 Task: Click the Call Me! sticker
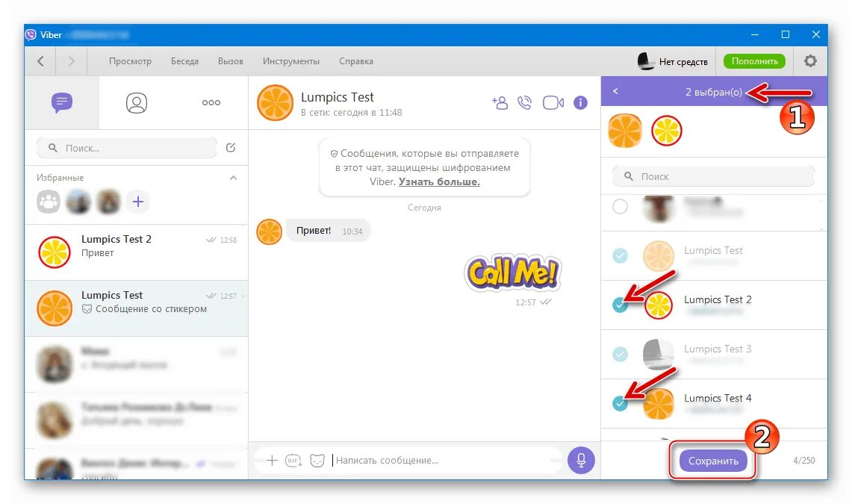pos(511,272)
